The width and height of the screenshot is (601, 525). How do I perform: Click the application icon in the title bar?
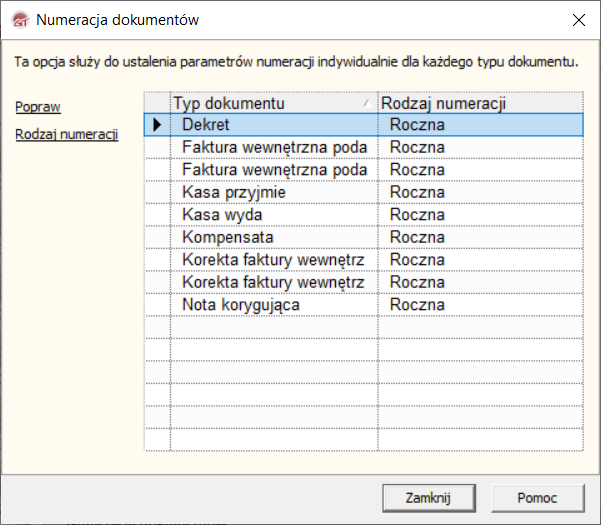point(18,19)
